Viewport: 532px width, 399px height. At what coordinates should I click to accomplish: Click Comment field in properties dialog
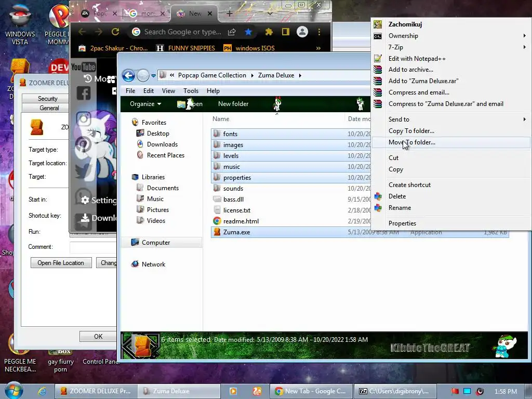coord(94,247)
